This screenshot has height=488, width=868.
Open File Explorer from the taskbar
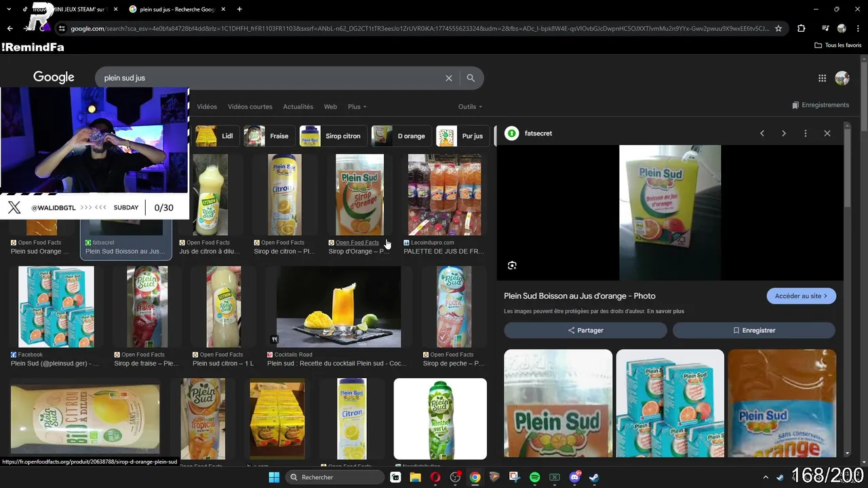click(415, 477)
